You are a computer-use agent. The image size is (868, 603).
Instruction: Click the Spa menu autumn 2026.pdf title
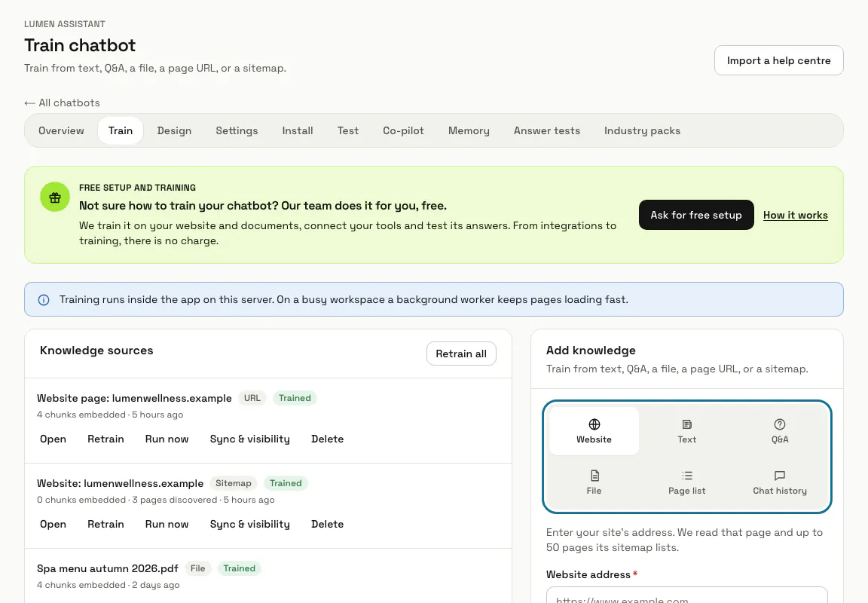(108, 568)
